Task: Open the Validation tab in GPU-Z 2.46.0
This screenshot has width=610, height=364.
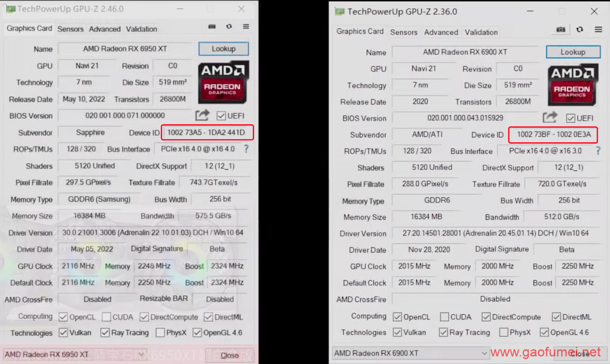Action: (x=141, y=29)
